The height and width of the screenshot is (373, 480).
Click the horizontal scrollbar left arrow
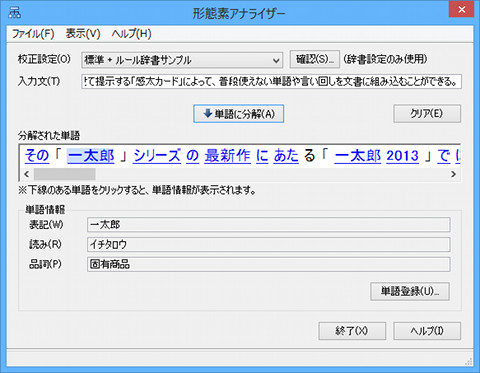[27, 174]
